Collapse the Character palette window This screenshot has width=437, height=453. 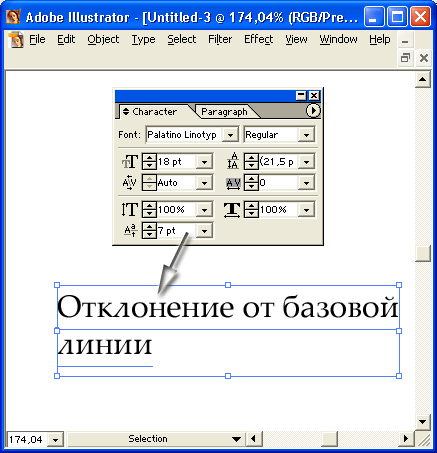[x=301, y=96]
